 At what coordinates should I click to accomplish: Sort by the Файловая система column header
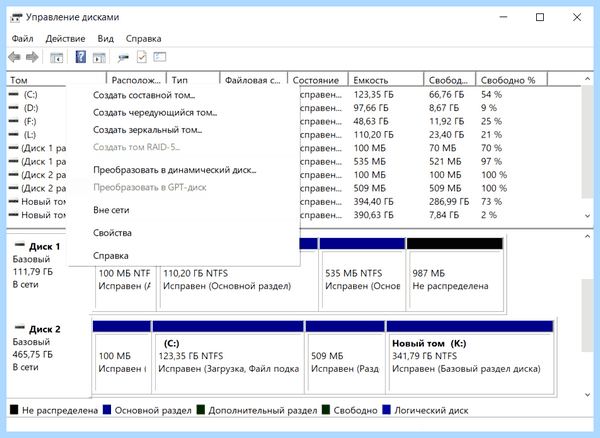(253, 80)
